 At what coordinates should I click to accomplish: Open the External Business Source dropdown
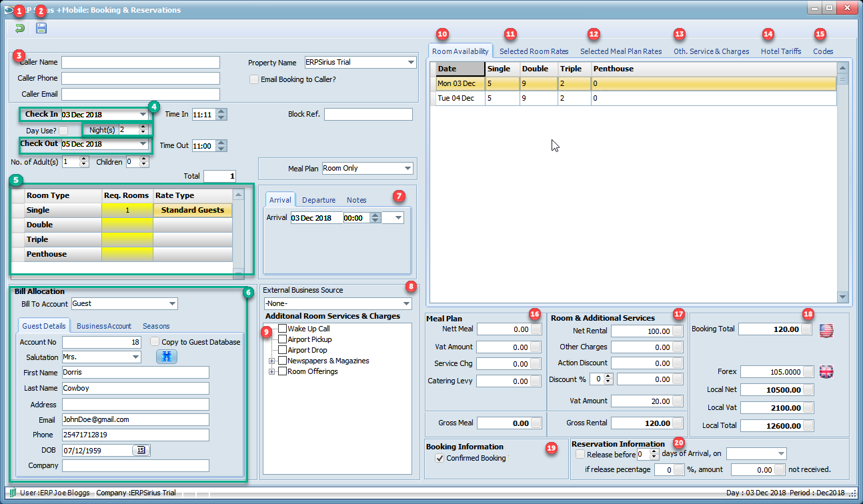[x=407, y=303]
